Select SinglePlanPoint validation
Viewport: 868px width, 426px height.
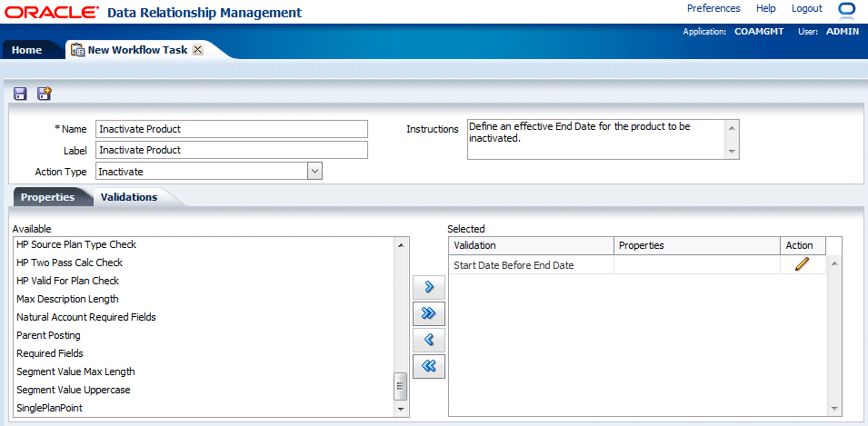(x=50, y=408)
